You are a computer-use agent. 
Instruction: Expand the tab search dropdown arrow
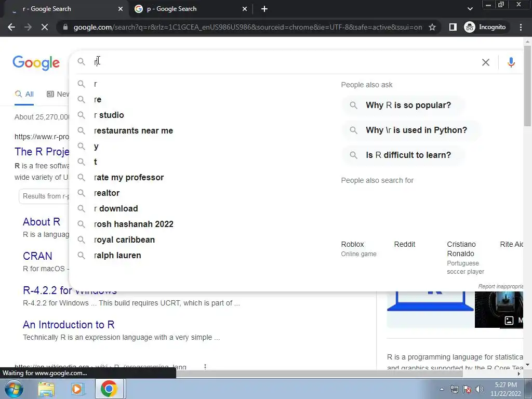coord(470,9)
